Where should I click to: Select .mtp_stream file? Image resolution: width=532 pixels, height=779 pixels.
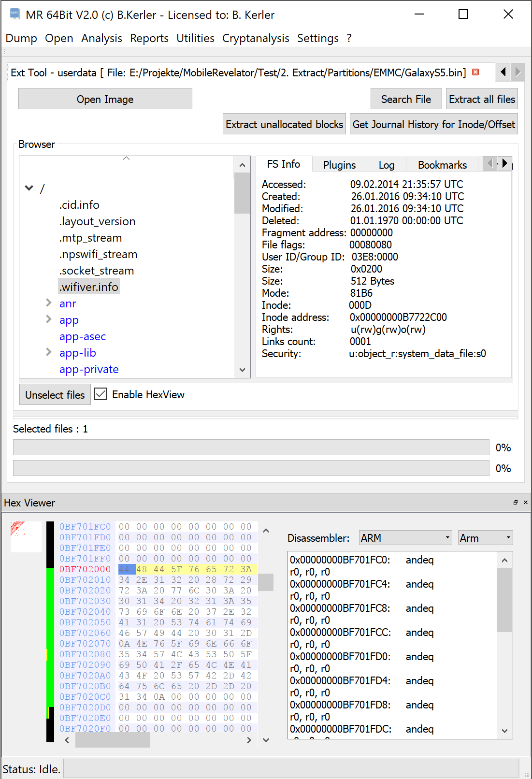90,238
